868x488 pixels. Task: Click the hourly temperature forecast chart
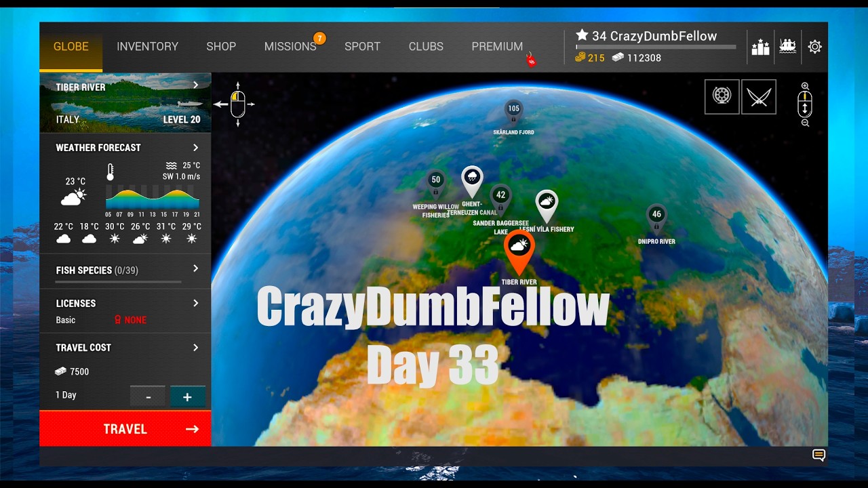point(153,198)
